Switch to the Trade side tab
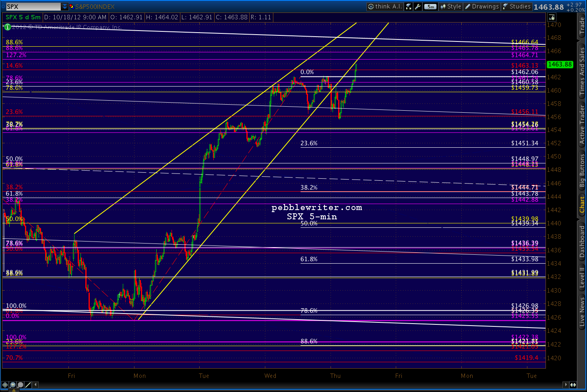 coord(582,26)
